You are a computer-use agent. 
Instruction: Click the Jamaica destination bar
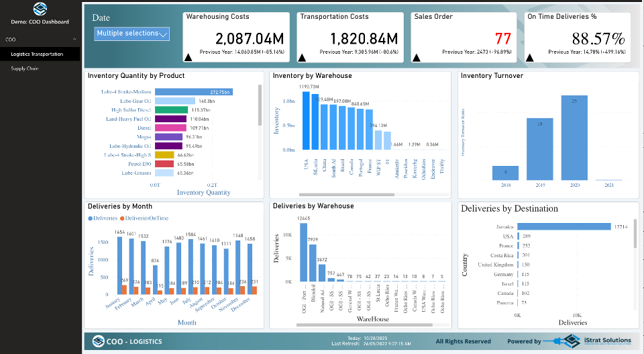coord(564,226)
